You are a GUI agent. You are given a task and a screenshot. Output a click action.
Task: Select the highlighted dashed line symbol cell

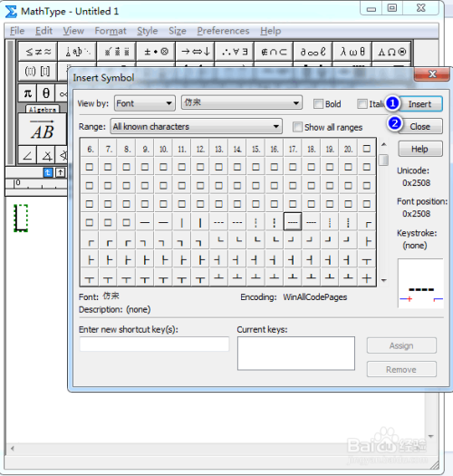pos(293,221)
